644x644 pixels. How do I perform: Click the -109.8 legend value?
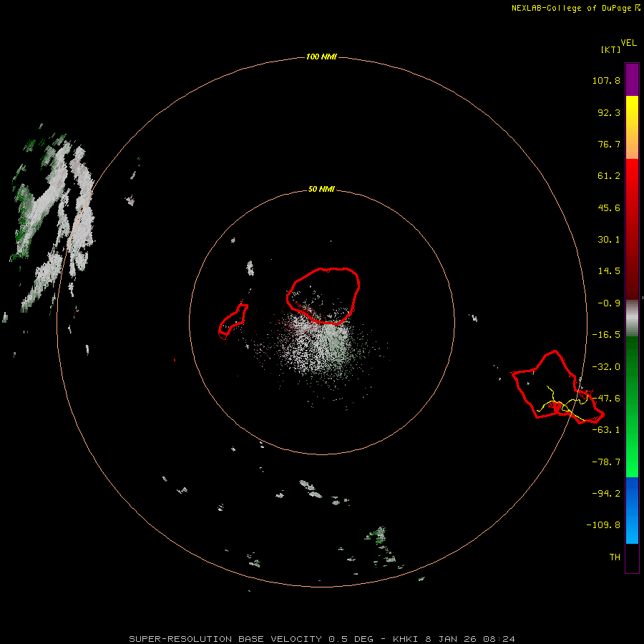point(603,525)
